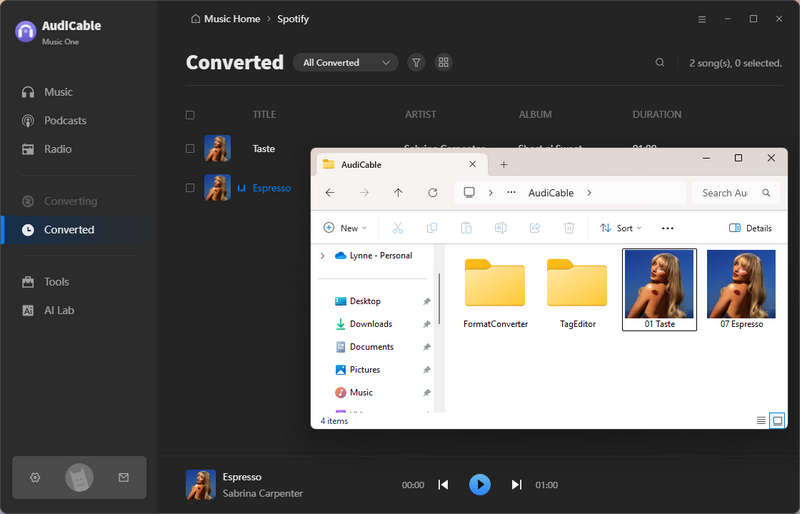Go back in File Explorer
Image resolution: width=800 pixels, height=514 pixels.
click(x=330, y=193)
